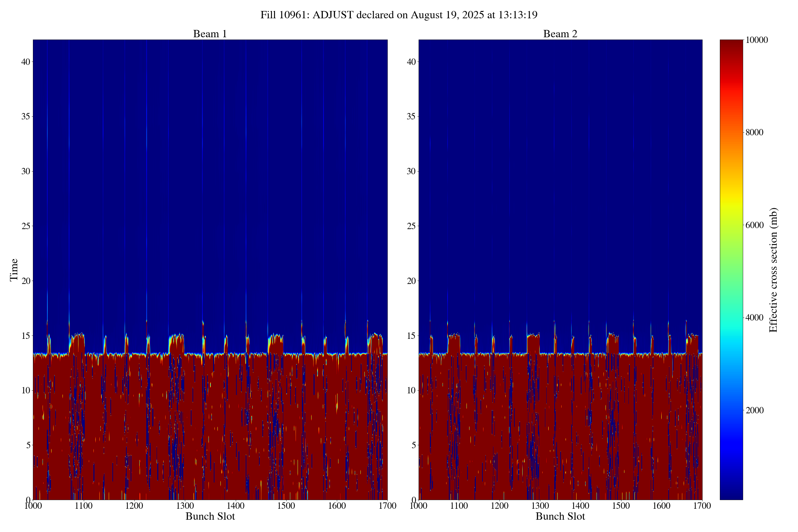Click the Fill 10961 ADJUST figure title
The image size is (798, 532).
pos(399,15)
